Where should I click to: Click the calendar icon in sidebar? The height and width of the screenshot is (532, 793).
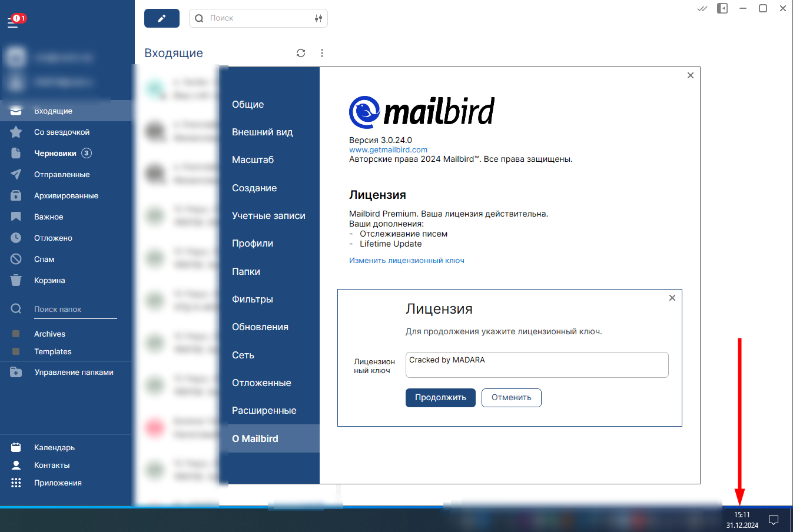coord(16,447)
